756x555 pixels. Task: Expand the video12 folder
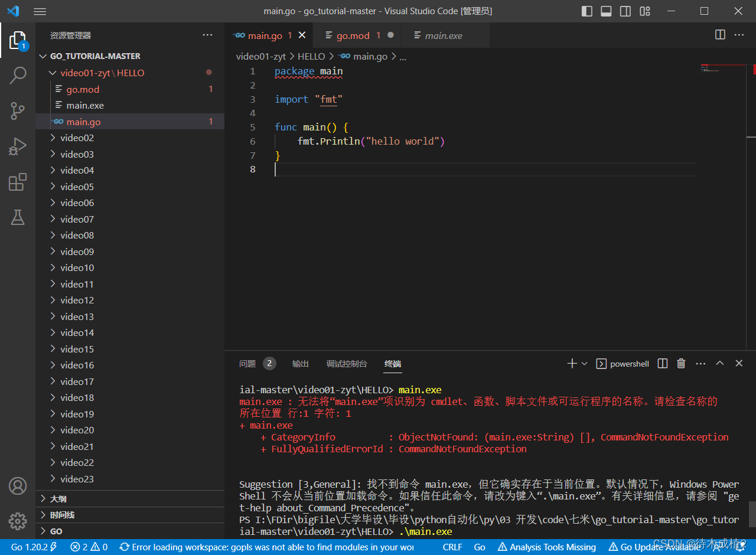pos(130,300)
